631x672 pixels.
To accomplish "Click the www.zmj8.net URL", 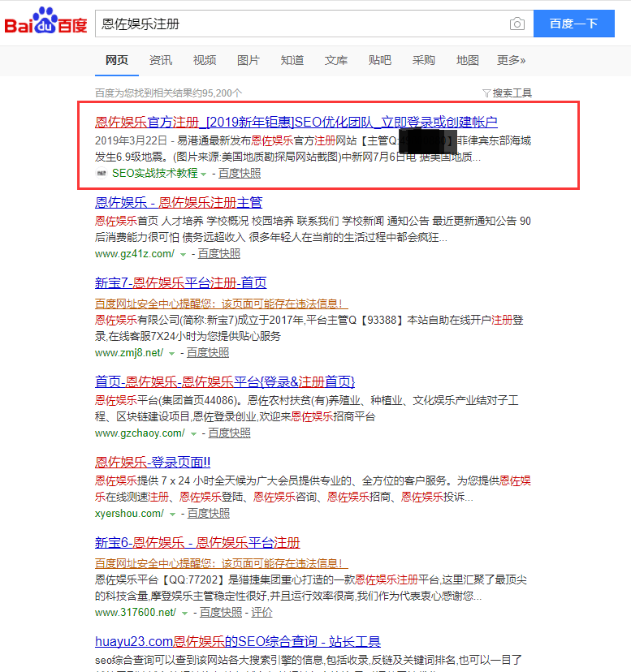I will (129, 353).
